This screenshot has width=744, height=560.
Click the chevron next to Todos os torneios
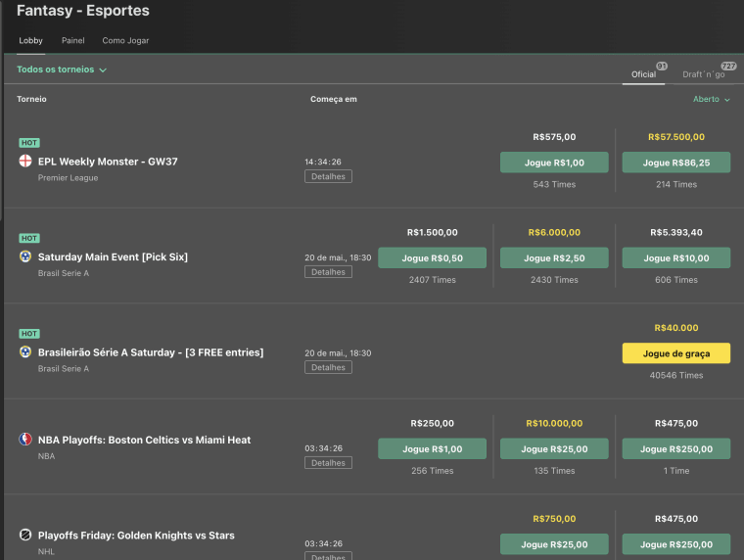point(103,70)
